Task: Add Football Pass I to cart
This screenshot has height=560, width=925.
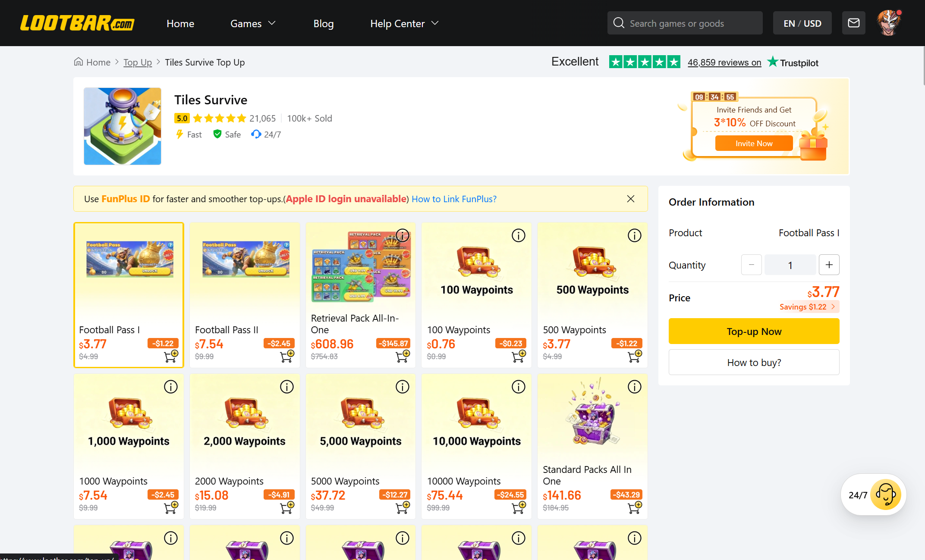Action: click(x=171, y=356)
